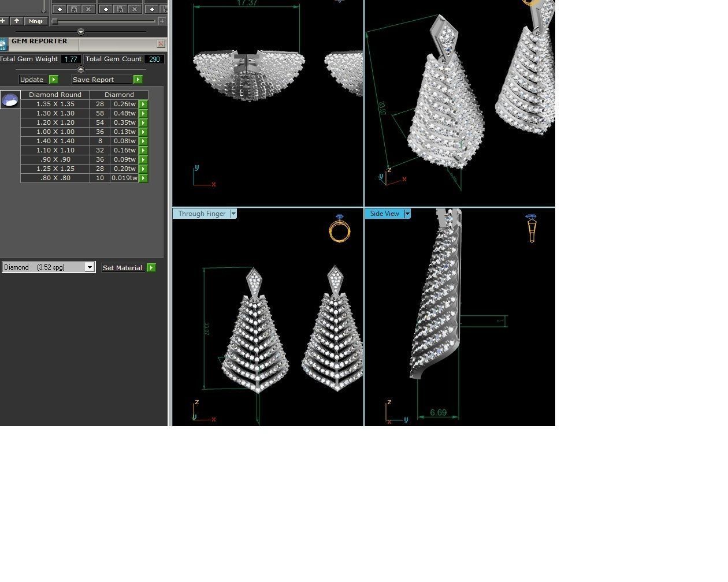Open the Through Finger view dropdown arrow
Image resolution: width=728 pixels, height=582 pixels.
(x=233, y=214)
